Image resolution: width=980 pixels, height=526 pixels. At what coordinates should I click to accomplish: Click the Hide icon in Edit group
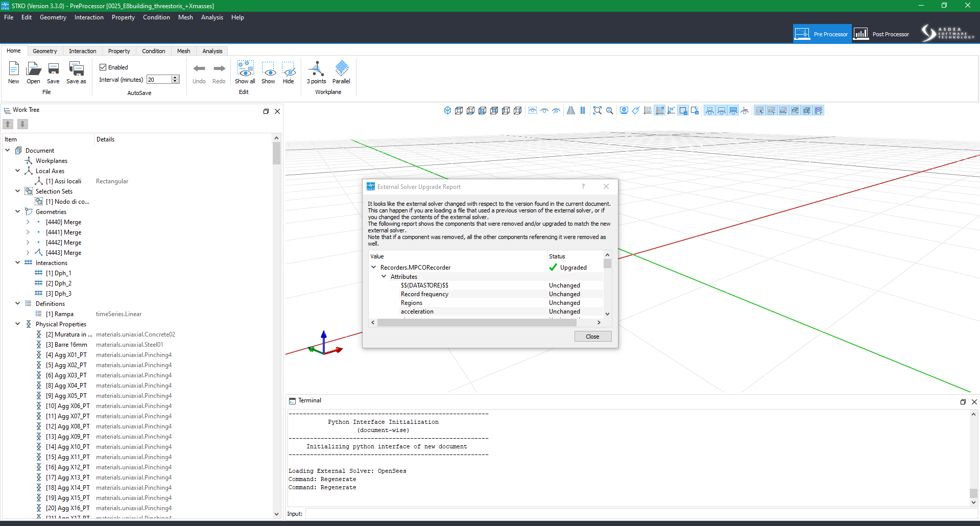(x=289, y=68)
